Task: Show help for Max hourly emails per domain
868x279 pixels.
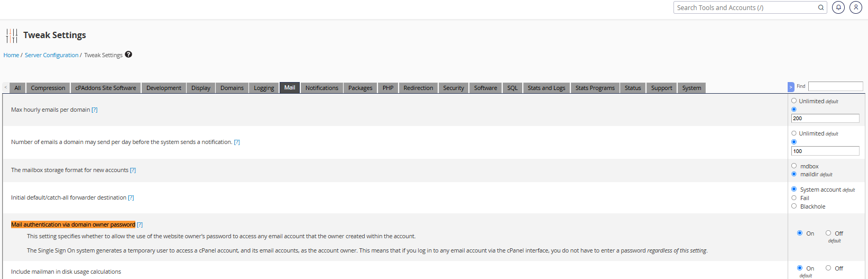Action: point(95,110)
